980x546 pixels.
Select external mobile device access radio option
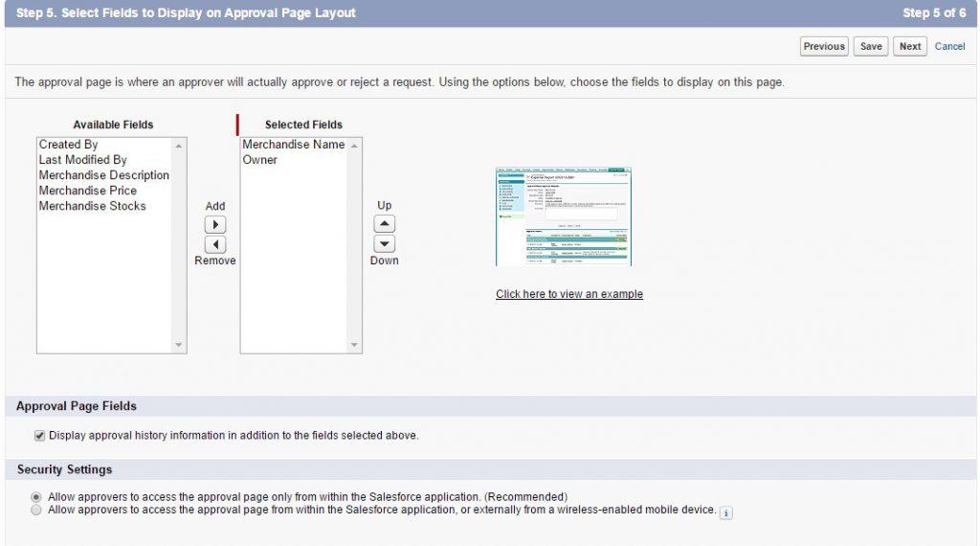(x=36, y=511)
